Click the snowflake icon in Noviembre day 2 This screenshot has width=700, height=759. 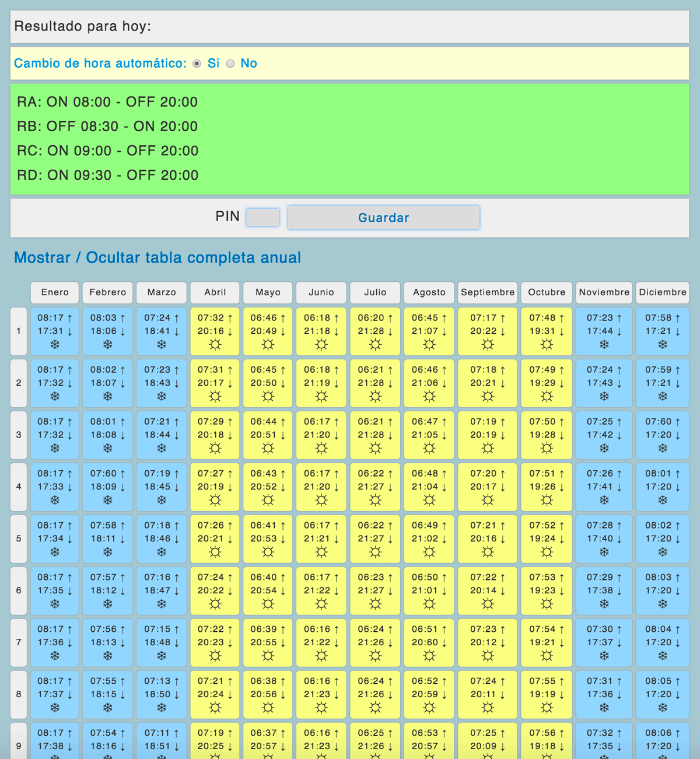(x=604, y=397)
